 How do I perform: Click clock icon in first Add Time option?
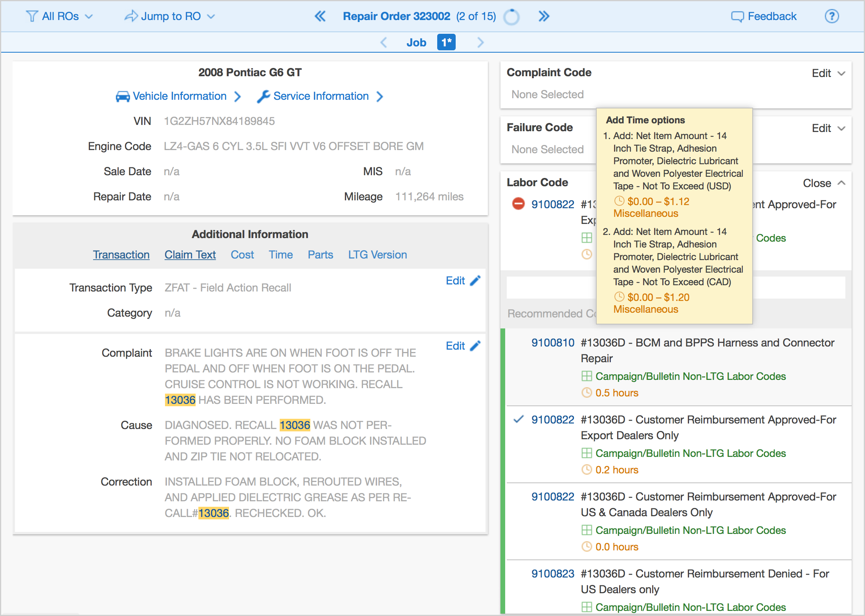pos(619,201)
